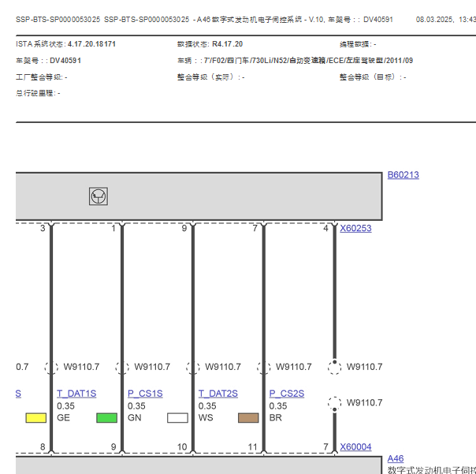Image resolution: width=476 pixels, height=474 pixels.
Task: Open the X60253 connector link
Action: 355,228
